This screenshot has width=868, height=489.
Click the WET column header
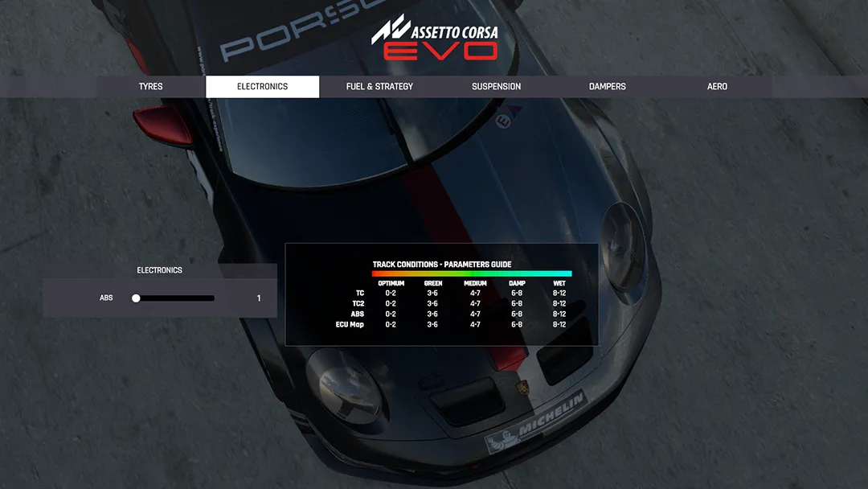(559, 283)
